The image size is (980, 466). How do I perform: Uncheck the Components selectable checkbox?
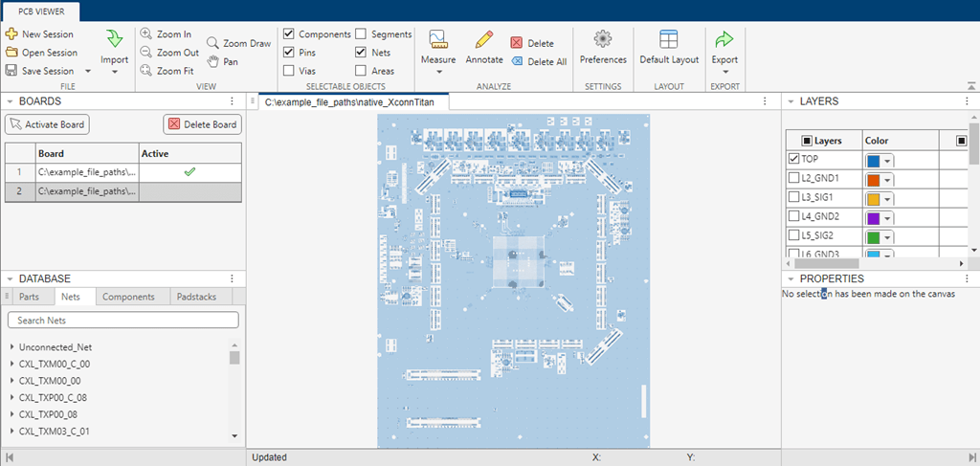289,34
